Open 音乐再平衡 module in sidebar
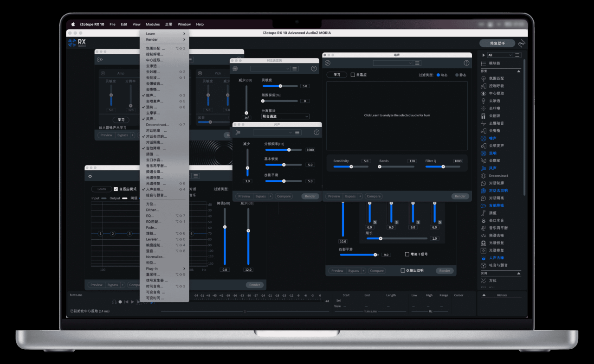The width and height of the screenshot is (594, 364). click(498, 228)
